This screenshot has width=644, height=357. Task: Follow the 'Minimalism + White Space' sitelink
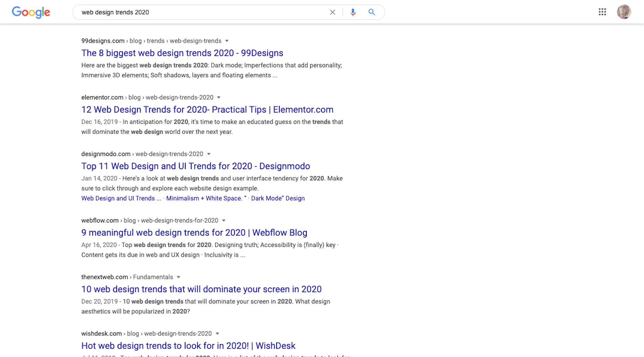click(x=204, y=198)
